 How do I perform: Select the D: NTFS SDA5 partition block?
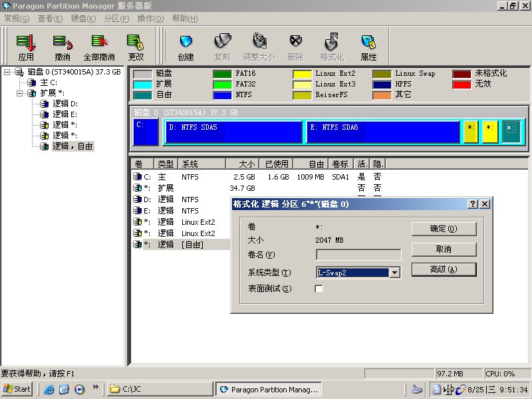pyautogui.click(x=233, y=132)
